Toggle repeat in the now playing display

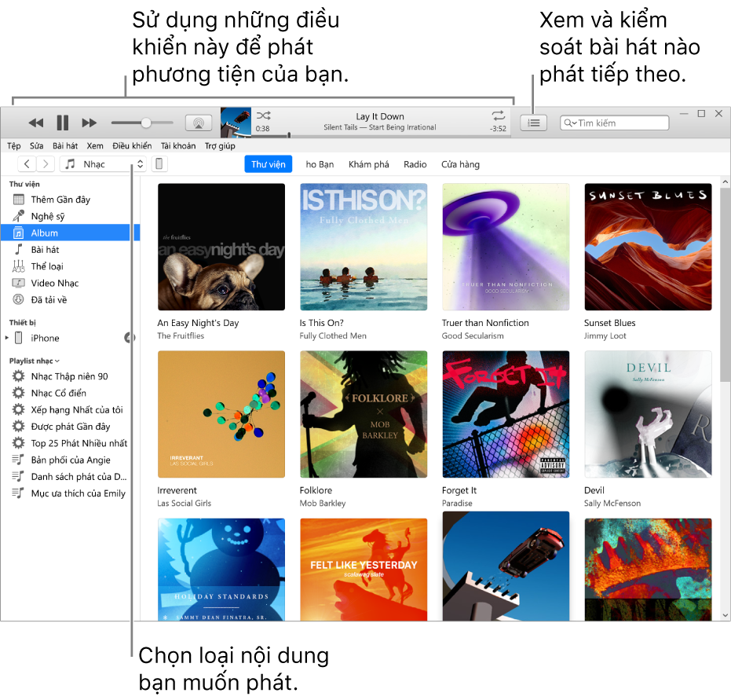[x=498, y=115]
